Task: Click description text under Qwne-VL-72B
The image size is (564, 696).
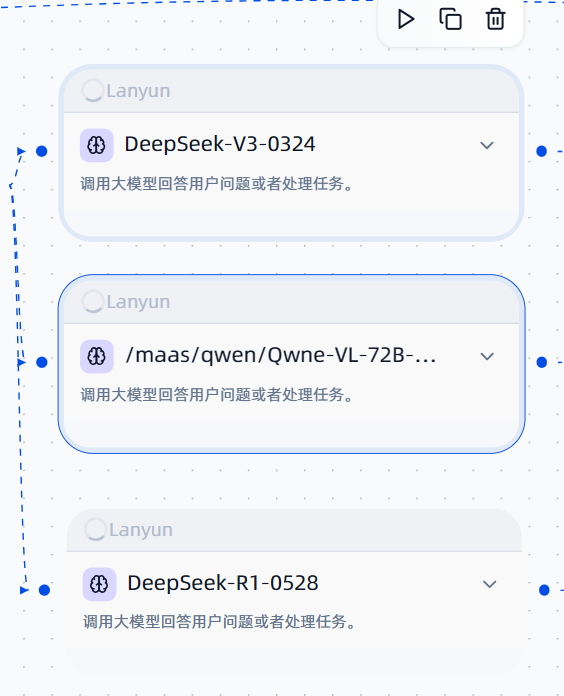Action: pyautogui.click(x=217, y=394)
